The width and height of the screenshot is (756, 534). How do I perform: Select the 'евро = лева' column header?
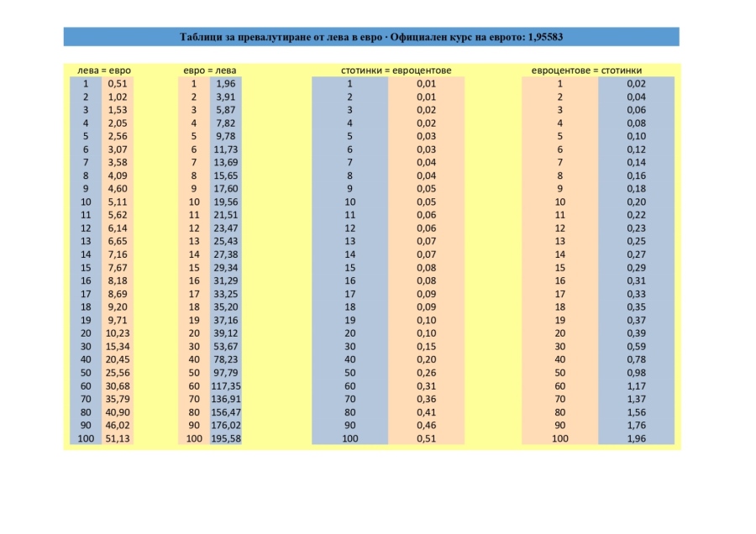tap(210, 71)
